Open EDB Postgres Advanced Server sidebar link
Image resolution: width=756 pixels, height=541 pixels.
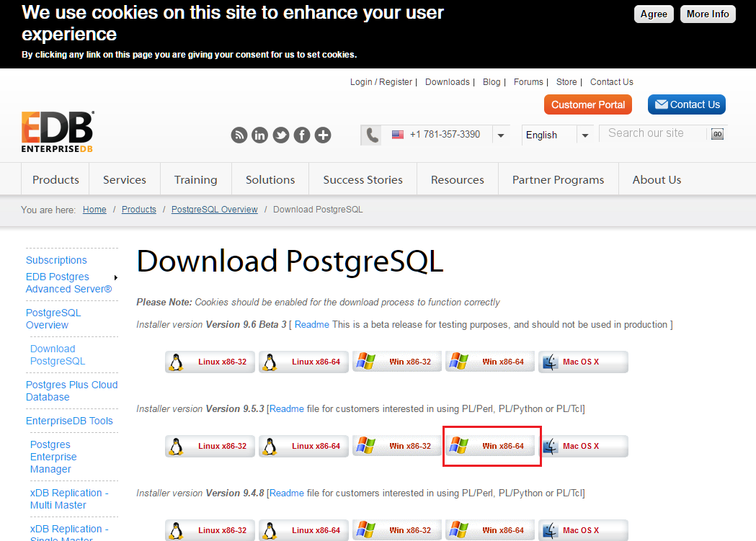click(69, 283)
